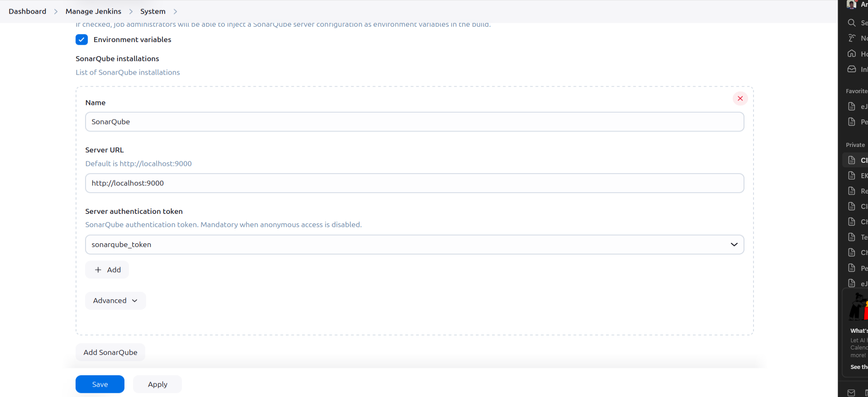
Task: Open the highlighted 'CI' page under Private
Action: point(855,160)
